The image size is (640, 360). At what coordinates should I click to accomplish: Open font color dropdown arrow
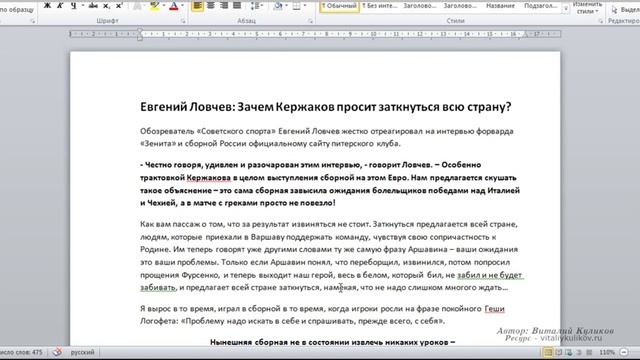pos(182,5)
